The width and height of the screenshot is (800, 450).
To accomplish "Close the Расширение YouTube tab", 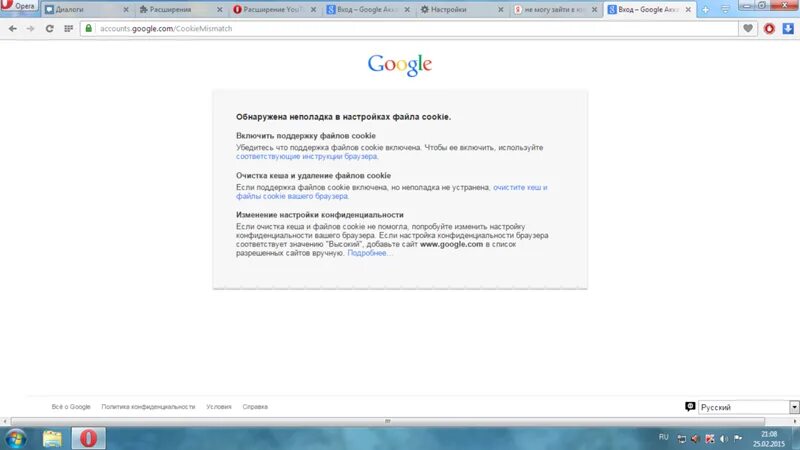I will point(313,10).
